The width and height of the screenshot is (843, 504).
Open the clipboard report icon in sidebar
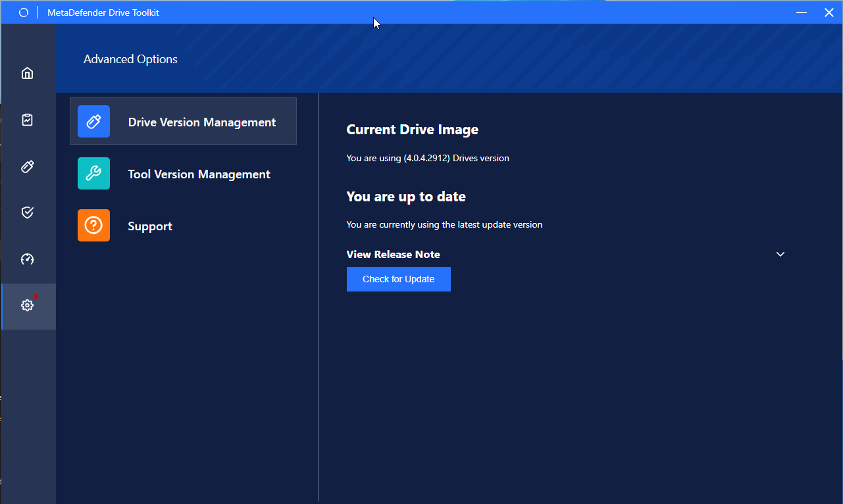click(27, 120)
